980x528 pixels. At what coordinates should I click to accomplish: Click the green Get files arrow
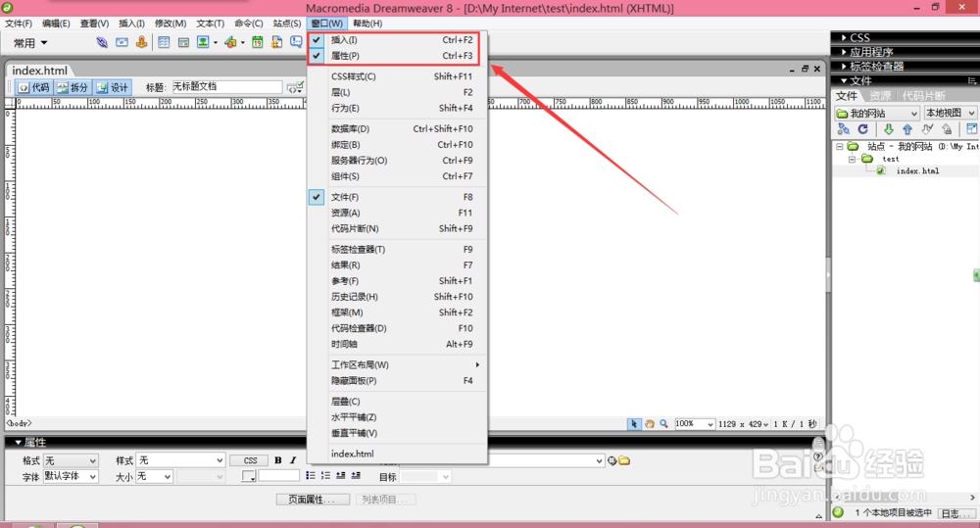point(888,129)
